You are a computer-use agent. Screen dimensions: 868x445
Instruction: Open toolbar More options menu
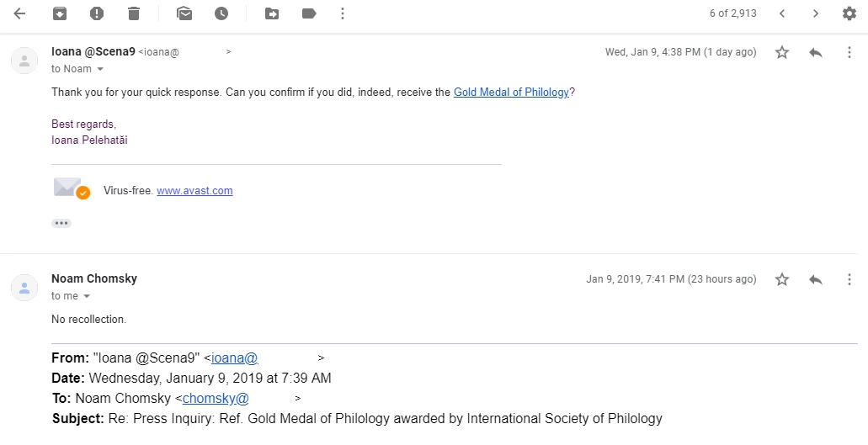point(342,13)
